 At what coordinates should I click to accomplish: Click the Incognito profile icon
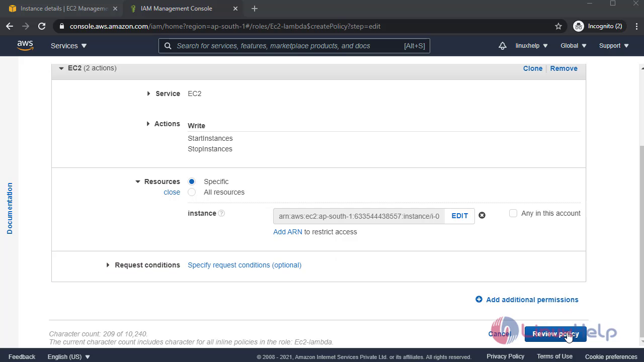pyautogui.click(x=579, y=26)
